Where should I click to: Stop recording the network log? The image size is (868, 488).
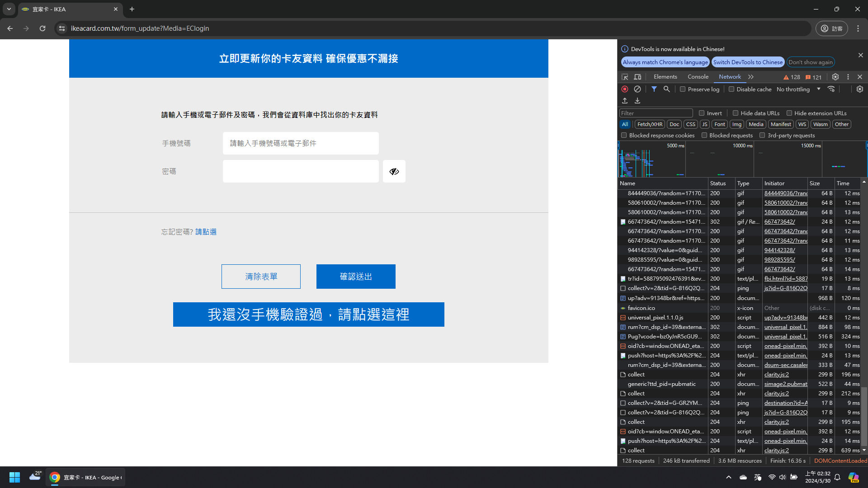click(x=625, y=89)
